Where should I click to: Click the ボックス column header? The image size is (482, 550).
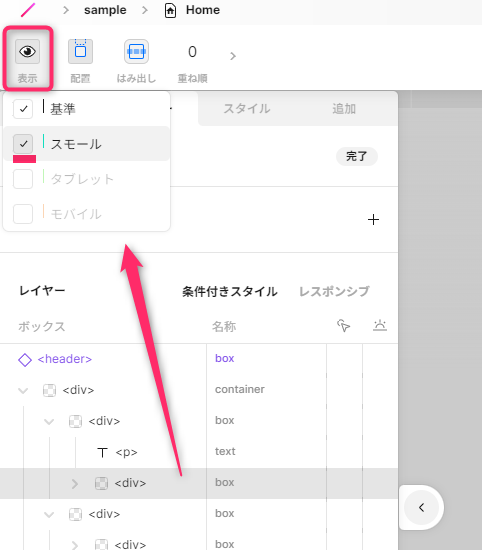tap(42, 327)
